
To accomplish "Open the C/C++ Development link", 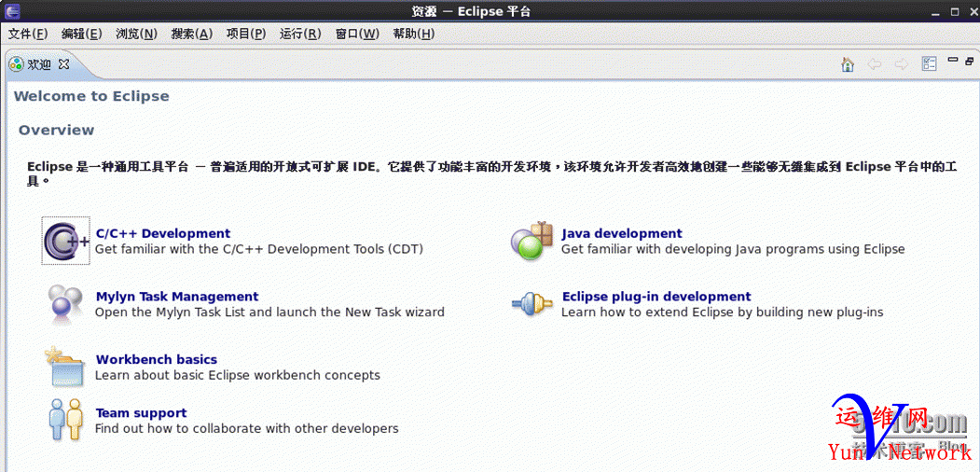I will pos(163,233).
